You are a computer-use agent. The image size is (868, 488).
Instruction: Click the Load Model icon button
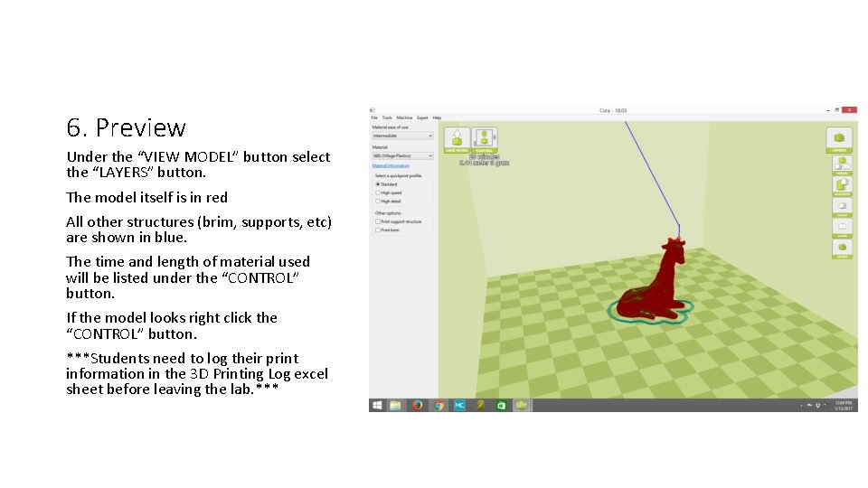(457, 139)
